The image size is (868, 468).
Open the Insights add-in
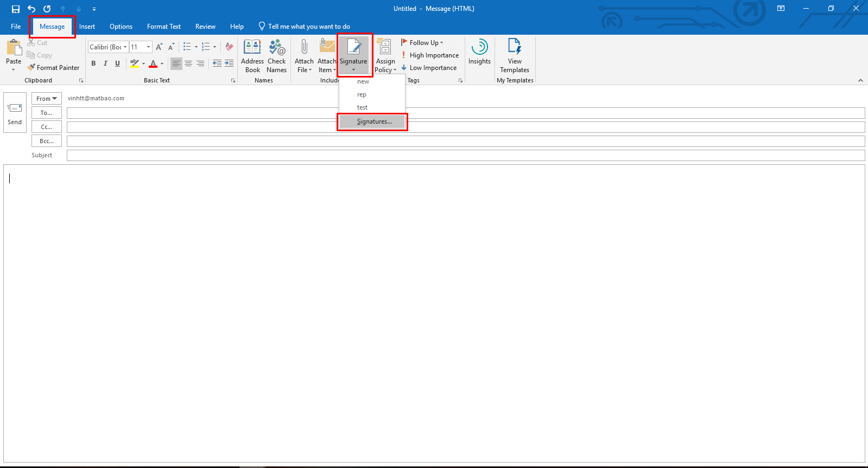click(480, 52)
